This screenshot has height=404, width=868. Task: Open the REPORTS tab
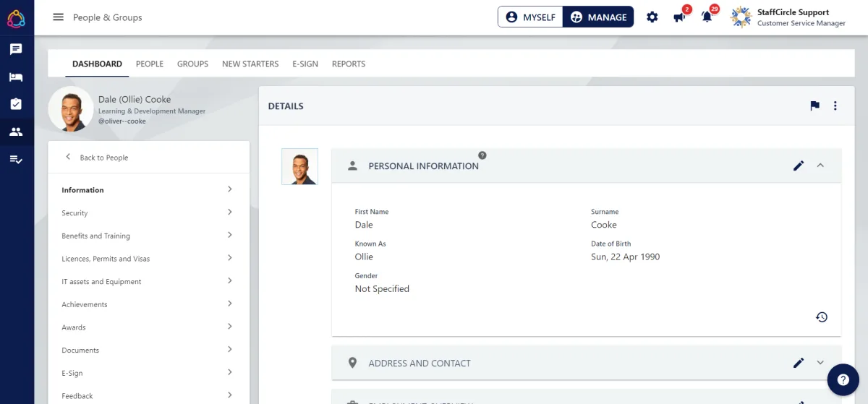349,64
